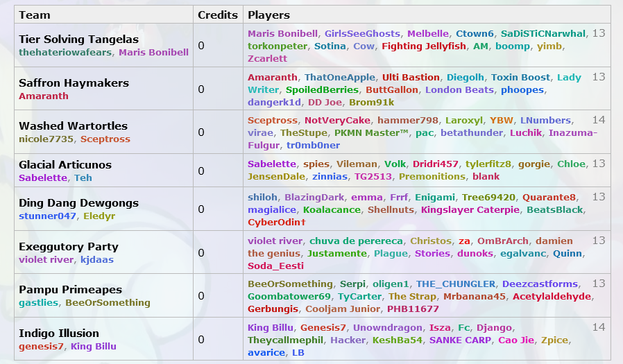623x364 pixels.
Task: Open THE_CHUNGLER player link
Action: point(456,284)
